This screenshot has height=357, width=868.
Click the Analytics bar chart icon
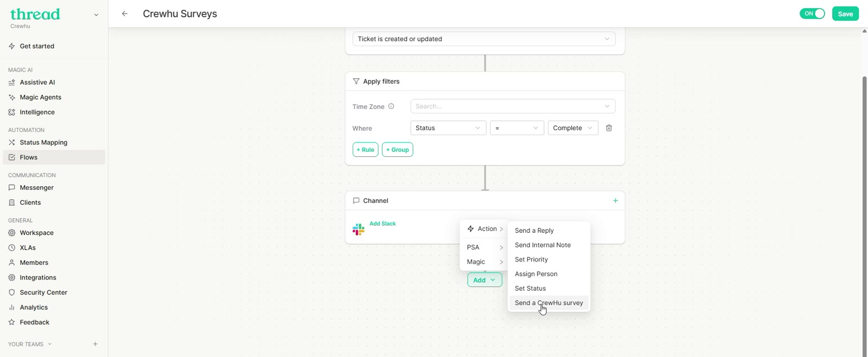tap(12, 308)
